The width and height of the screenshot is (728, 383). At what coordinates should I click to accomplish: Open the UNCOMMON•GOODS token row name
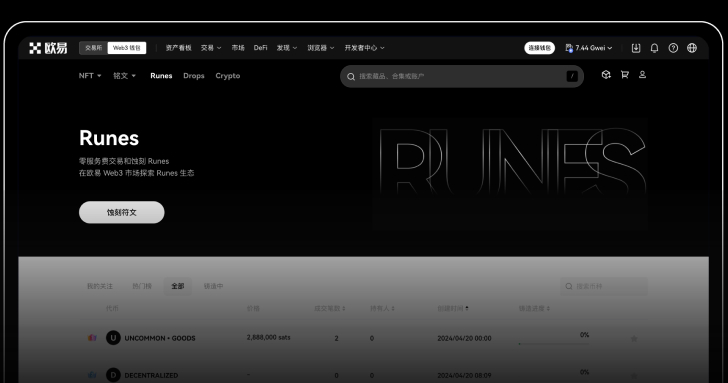160,338
